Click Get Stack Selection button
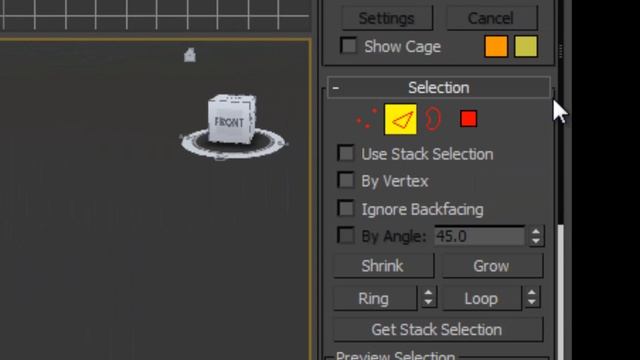The image size is (640, 360). (438, 329)
